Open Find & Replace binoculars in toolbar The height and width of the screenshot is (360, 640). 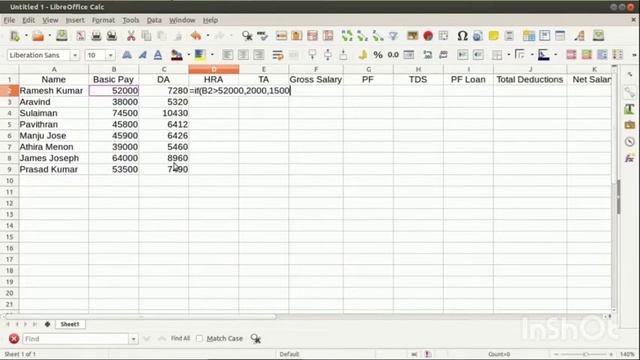tap(247, 36)
